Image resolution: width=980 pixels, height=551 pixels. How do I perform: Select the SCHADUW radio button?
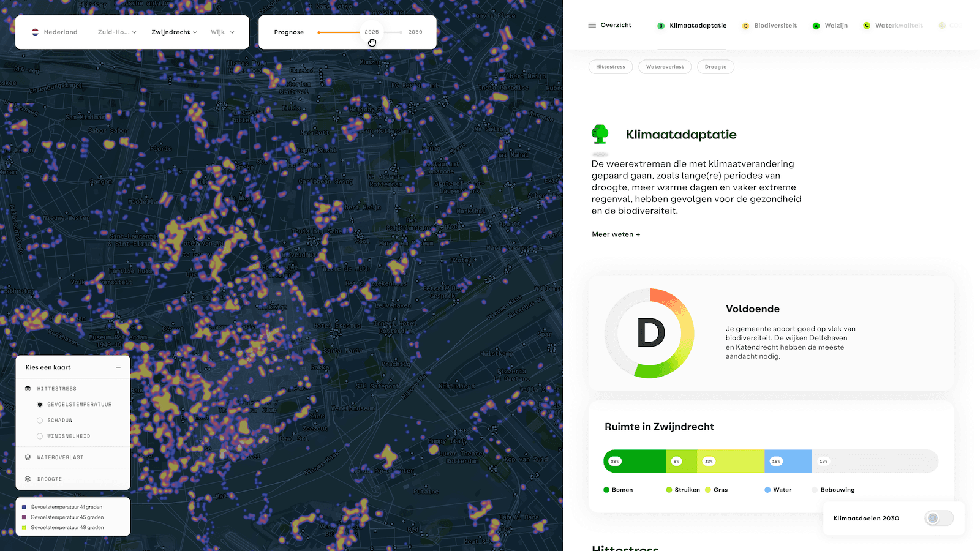click(40, 420)
